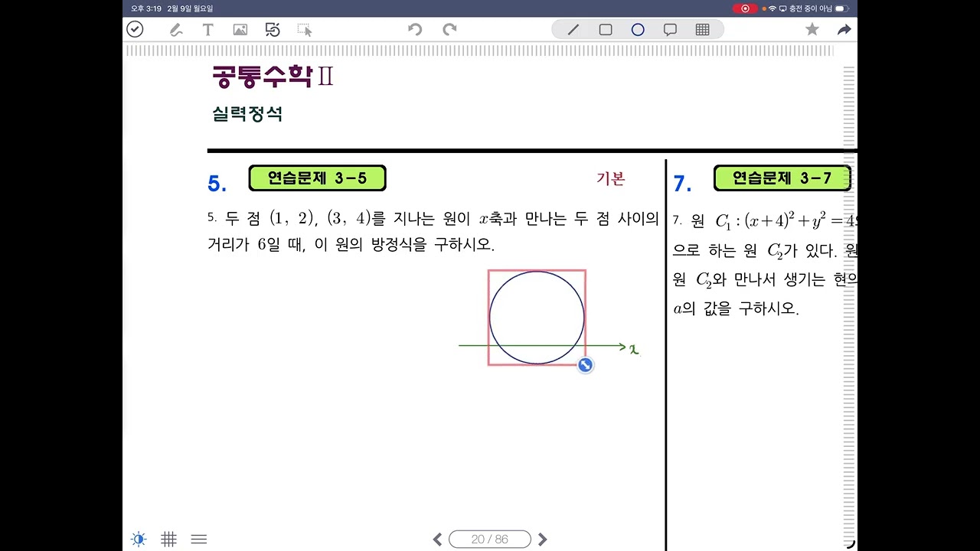Viewport: 980px width, 551px height.
Task: Tap the 공통수학Ⅱ title
Action: [x=273, y=77]
